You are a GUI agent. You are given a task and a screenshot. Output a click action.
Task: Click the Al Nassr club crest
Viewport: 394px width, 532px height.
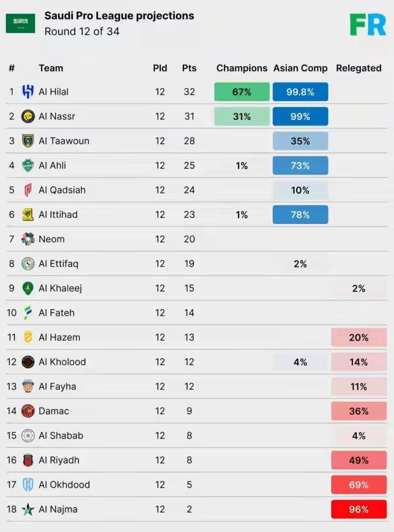pos(28,116)
